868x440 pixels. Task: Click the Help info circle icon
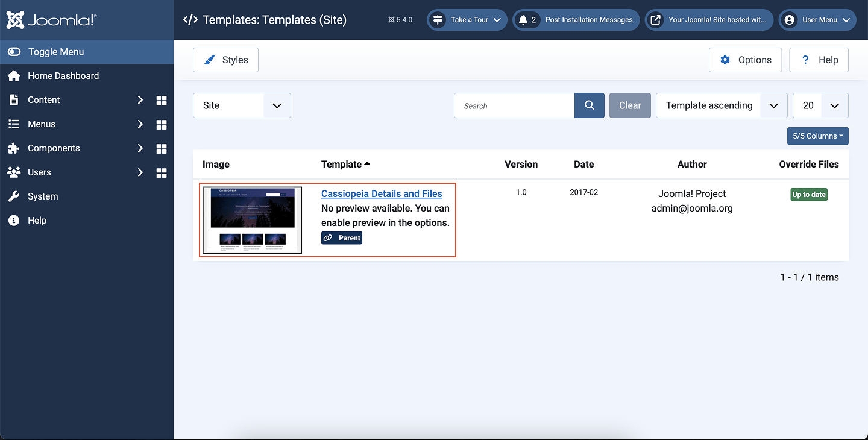pyautogui.click(x=14, y=221)
